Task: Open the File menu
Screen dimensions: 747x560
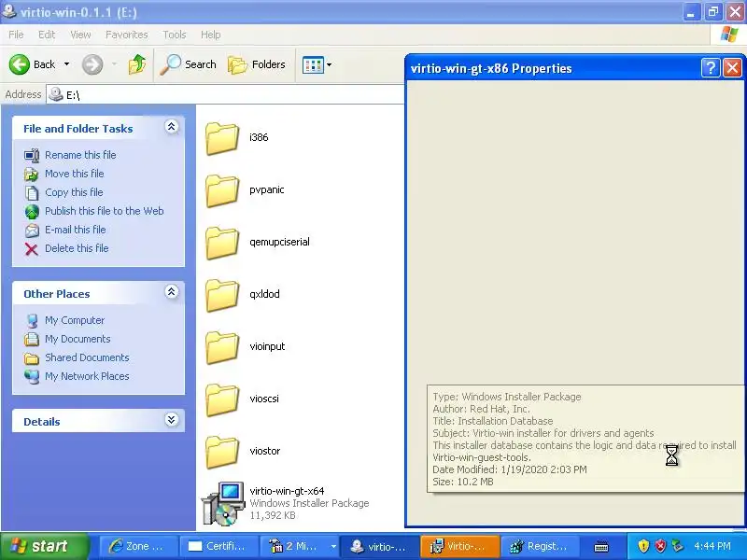Action: click(x=16, y=35)
